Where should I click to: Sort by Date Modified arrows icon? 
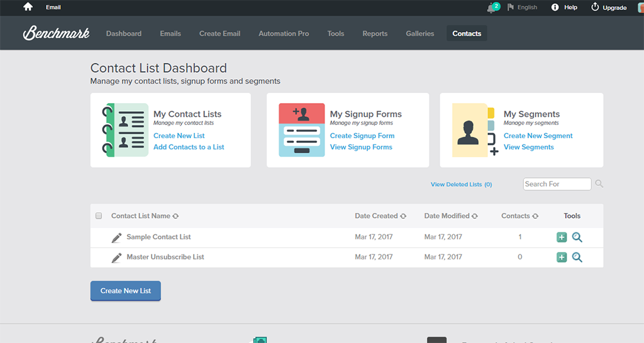click(x=475, y=216)
